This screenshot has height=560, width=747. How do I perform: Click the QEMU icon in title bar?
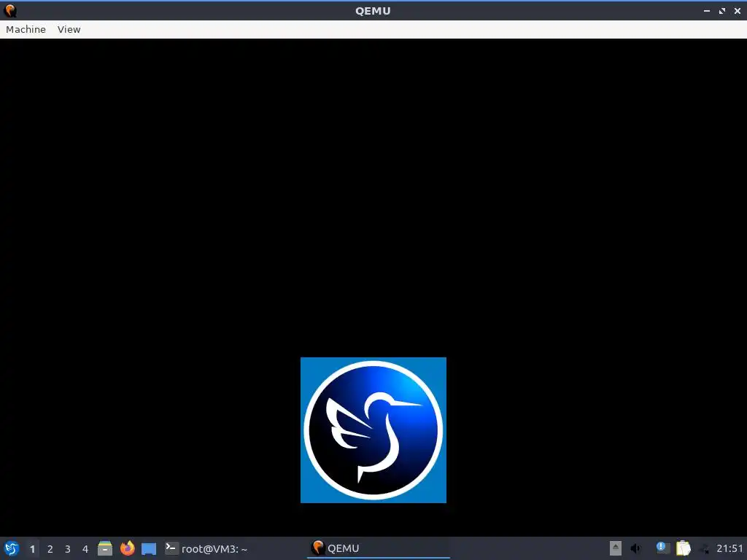10,10
